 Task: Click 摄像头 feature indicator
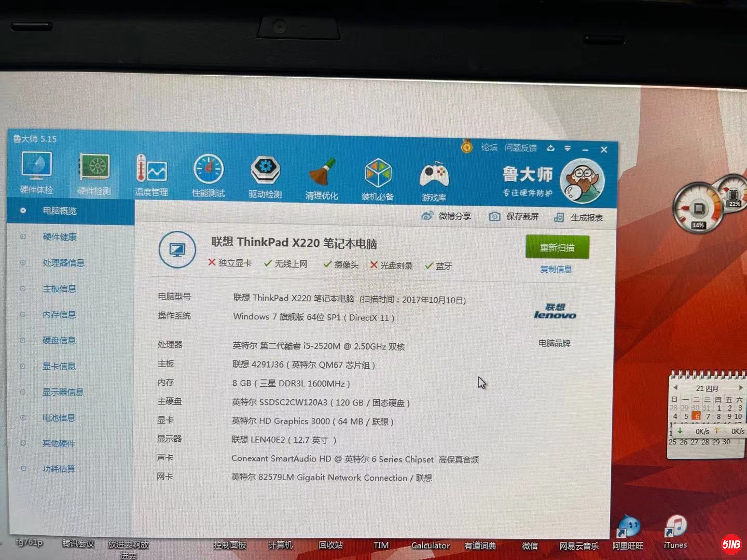[x=341, y=264]
